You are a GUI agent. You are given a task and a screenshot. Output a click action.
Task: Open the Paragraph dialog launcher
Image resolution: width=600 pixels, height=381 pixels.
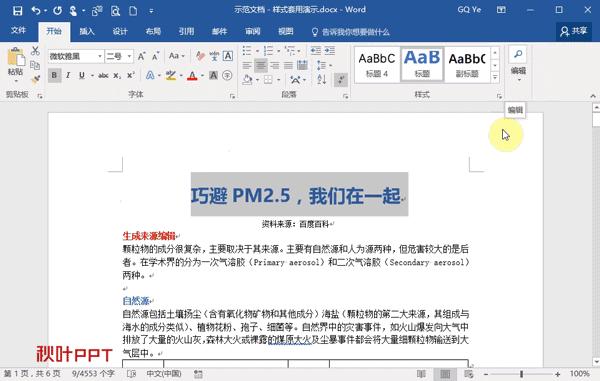tap(346, 96)
